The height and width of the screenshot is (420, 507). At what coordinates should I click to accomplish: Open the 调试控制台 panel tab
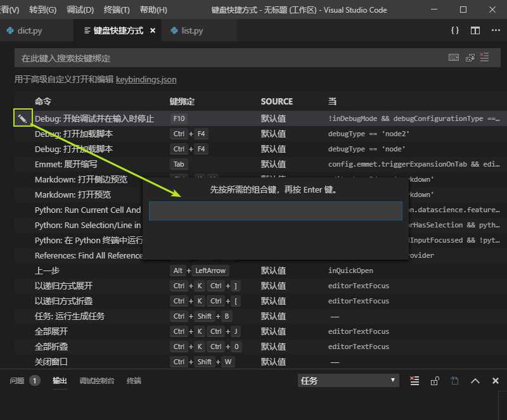[97, 381]
